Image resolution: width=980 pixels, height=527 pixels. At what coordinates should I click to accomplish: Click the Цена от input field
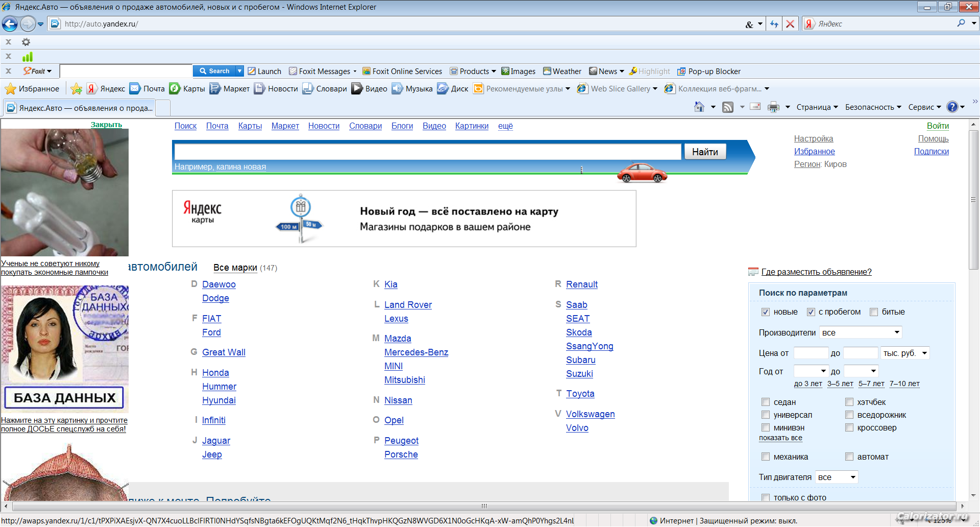(x=811, y=353)
